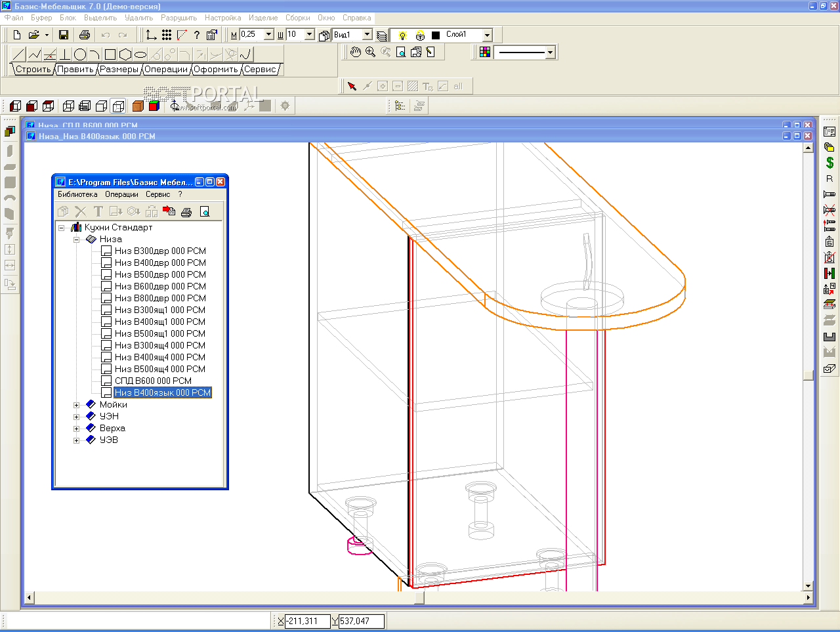Select the rectangle drawing tool
This screenshot has height=632, width=840.
point(110,54)
